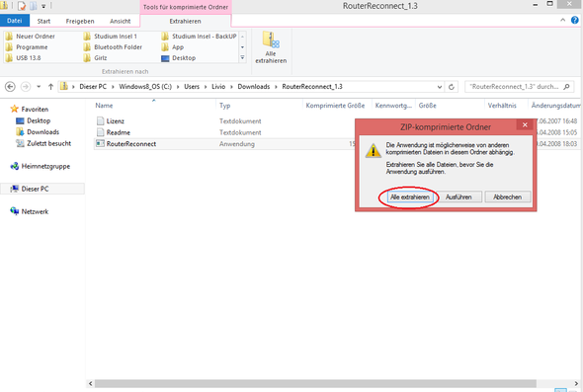
Task: Click Windows8_OS (C:) breadcrumb
Action: [145, 87]
